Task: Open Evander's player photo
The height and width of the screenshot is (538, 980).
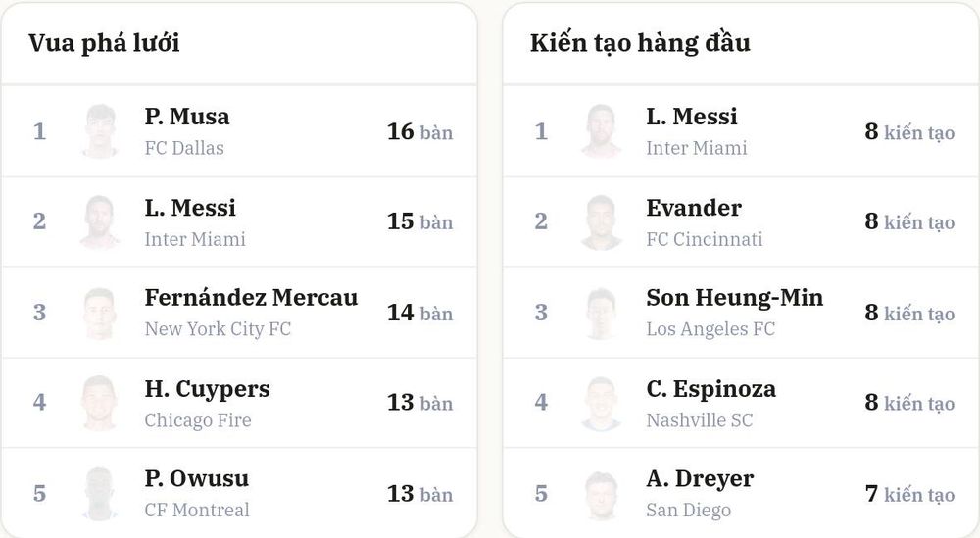Action: pyautogui.click(x=602, y=222)
